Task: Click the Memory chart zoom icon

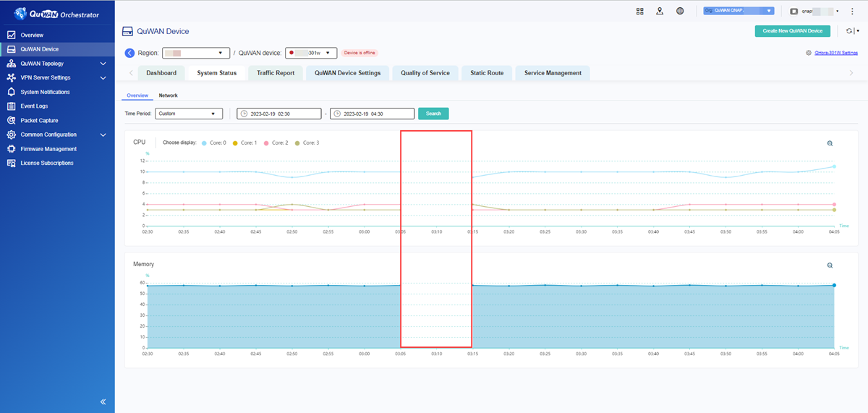Action: point(830,265)
